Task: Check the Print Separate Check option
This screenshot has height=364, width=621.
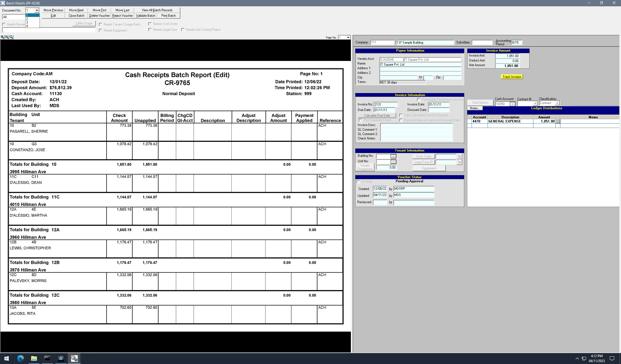Action: (360, 120)
